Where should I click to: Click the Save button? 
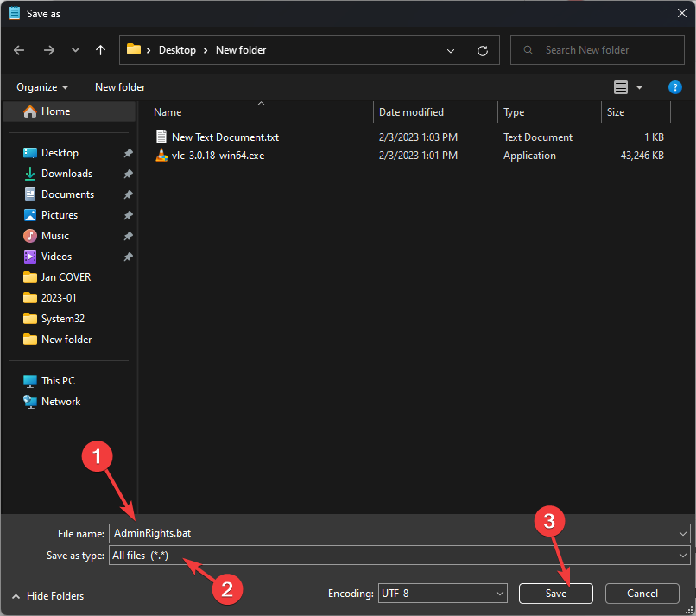556,594
